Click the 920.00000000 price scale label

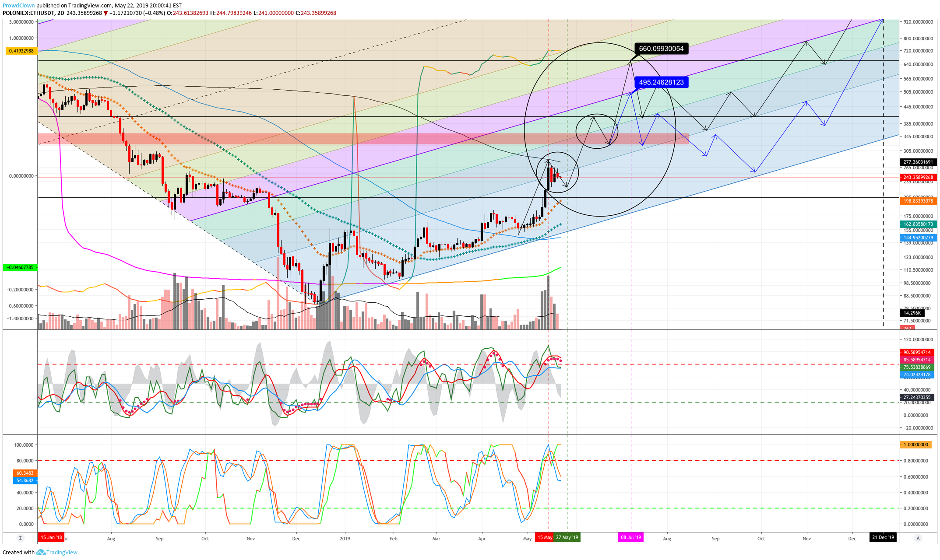pos(919,21)
